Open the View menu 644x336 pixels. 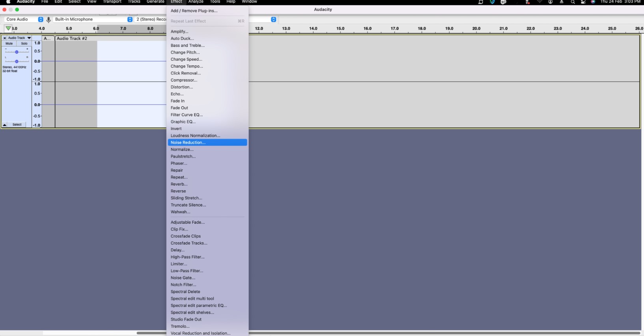[91, 2]
